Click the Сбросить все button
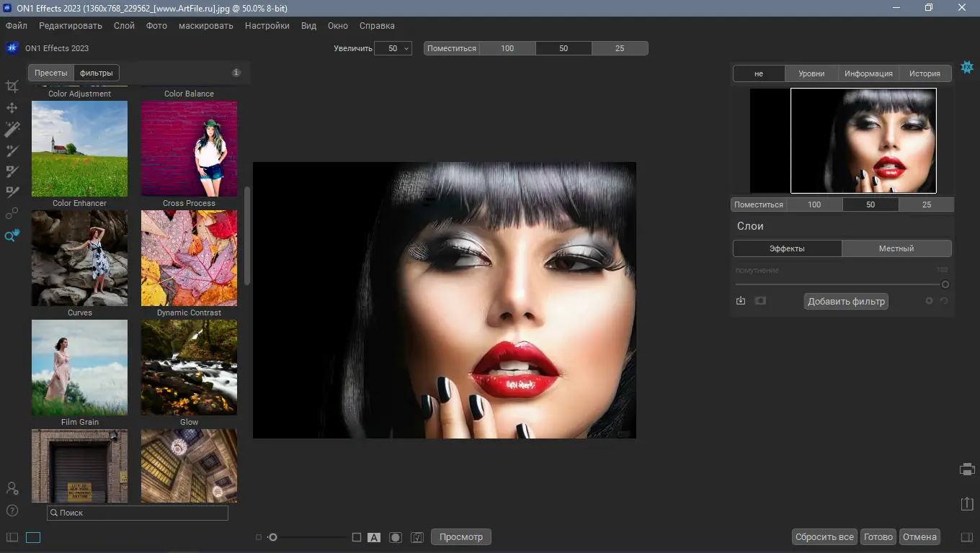 [x=824, y=537]
